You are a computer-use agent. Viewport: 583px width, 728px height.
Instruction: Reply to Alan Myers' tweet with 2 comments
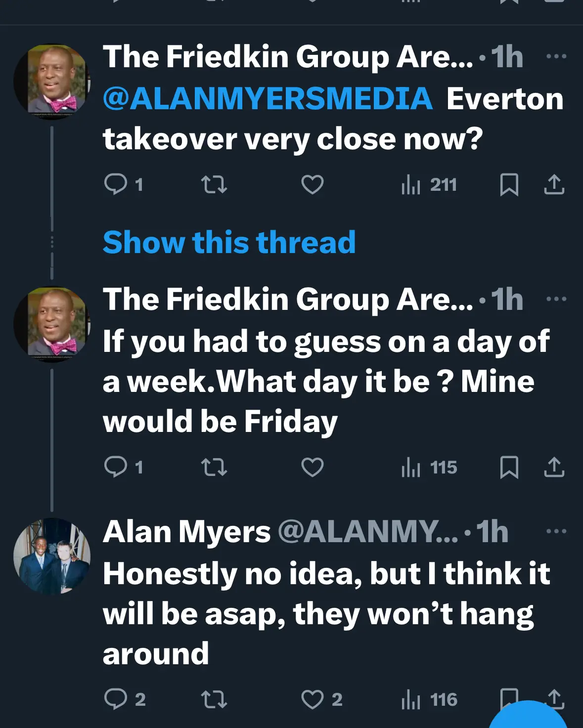116,699
